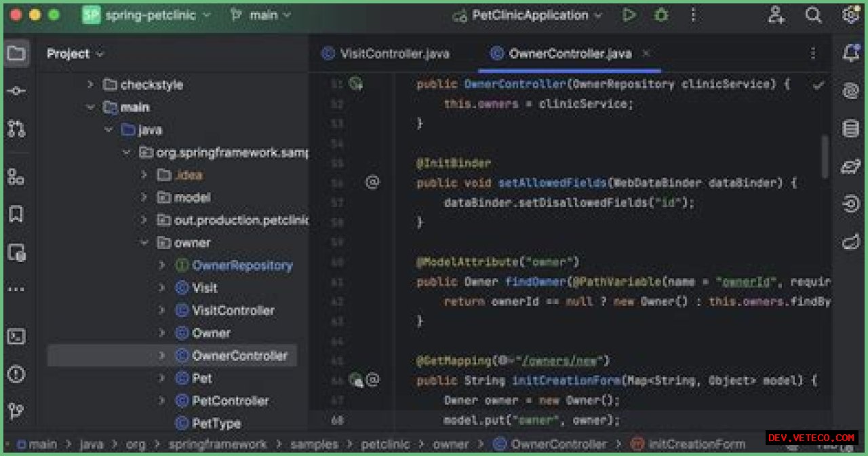Open the Pull Requests tool window icon

tap(16, 128)
